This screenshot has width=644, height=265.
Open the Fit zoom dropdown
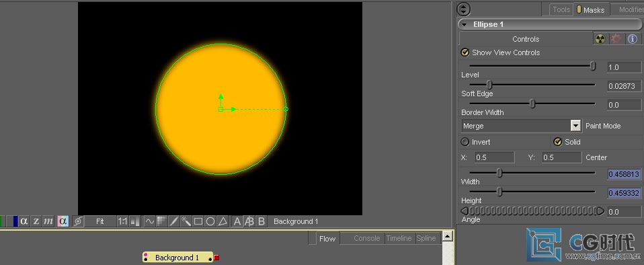coord(100,221)
